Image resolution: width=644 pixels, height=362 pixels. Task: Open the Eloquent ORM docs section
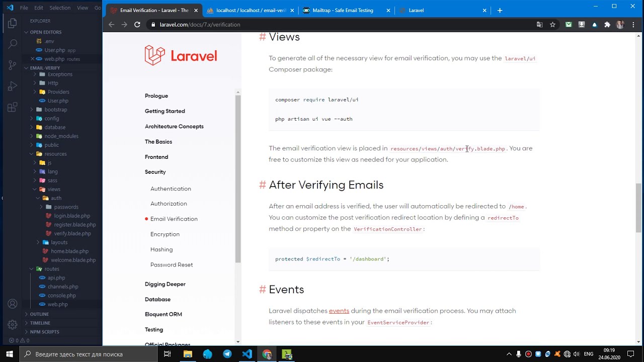tap(164, 314)
